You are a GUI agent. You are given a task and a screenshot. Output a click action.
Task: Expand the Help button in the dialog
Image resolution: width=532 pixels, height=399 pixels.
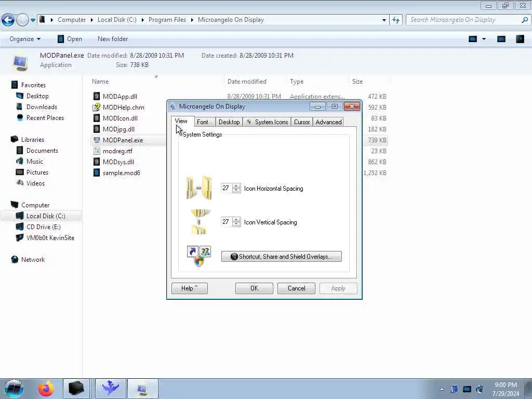189,288
